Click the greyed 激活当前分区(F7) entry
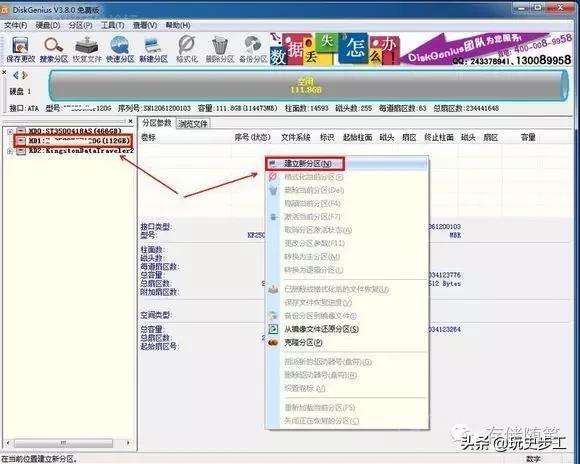 click(x=347, y=217)
